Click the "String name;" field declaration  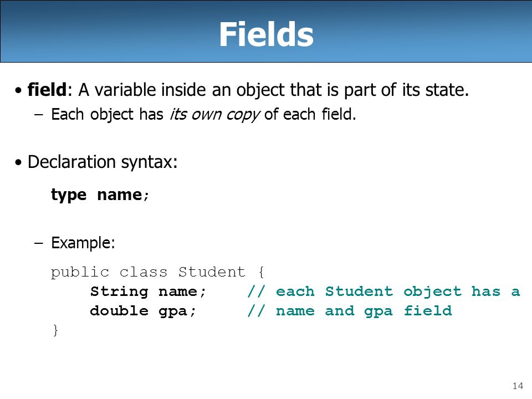pos(148,291)
